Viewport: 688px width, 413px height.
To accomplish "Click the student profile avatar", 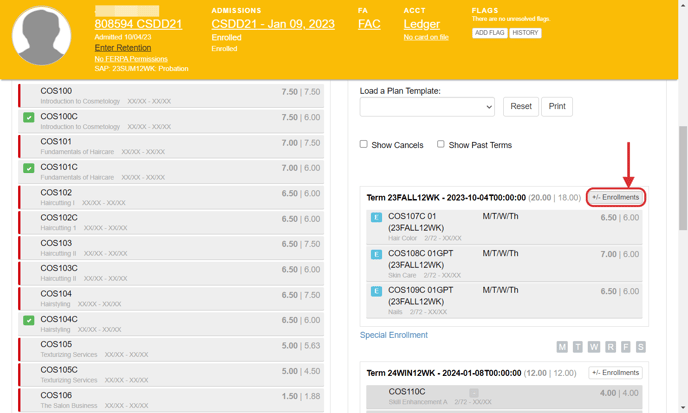I will pyautogui.click(x=41, y=35).
